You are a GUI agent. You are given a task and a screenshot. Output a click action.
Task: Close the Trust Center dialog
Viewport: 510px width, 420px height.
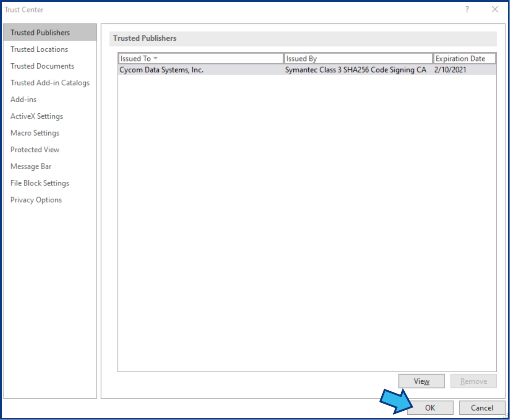point(495,9)
